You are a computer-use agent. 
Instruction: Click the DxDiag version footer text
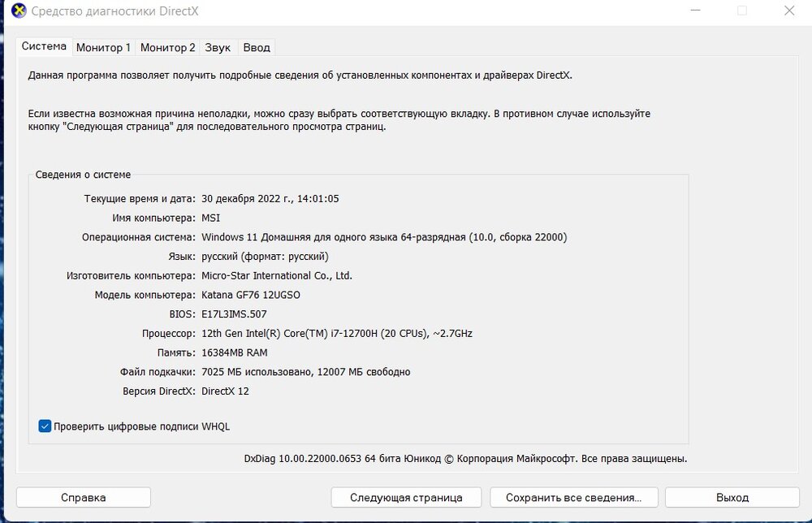click(x=465, y=459)
